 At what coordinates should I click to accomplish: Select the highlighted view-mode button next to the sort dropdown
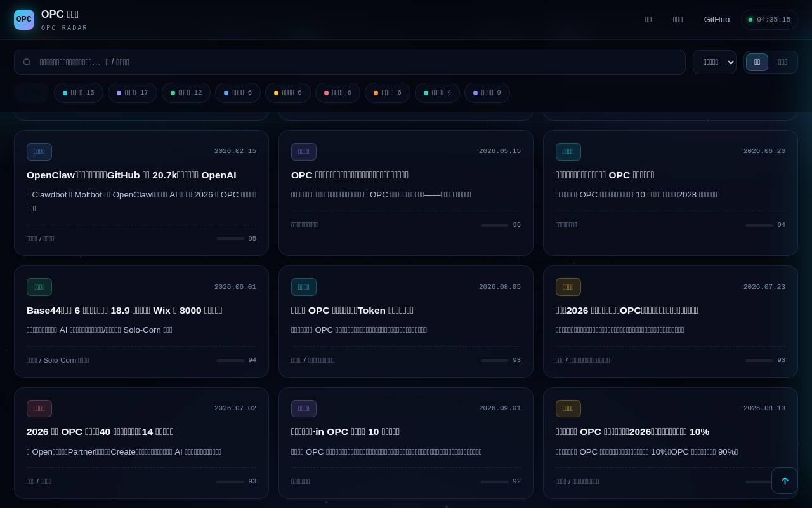757,62
